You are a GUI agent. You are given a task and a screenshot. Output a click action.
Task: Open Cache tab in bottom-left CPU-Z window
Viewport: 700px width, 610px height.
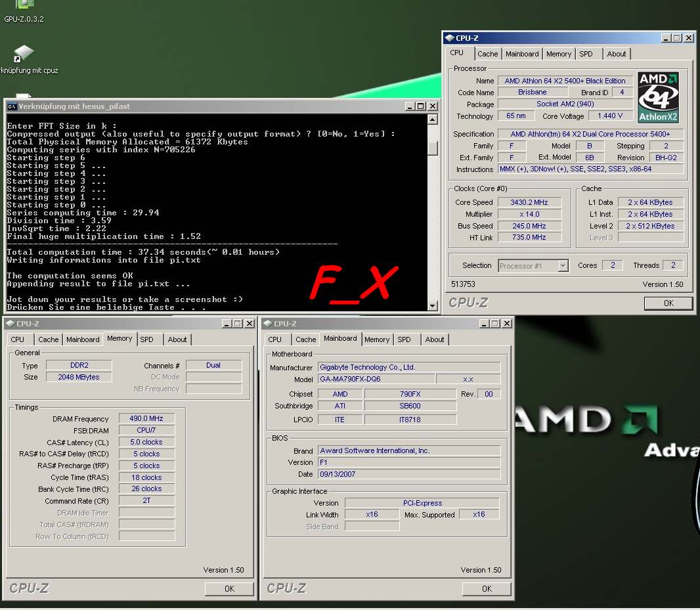tap(48, 340)
